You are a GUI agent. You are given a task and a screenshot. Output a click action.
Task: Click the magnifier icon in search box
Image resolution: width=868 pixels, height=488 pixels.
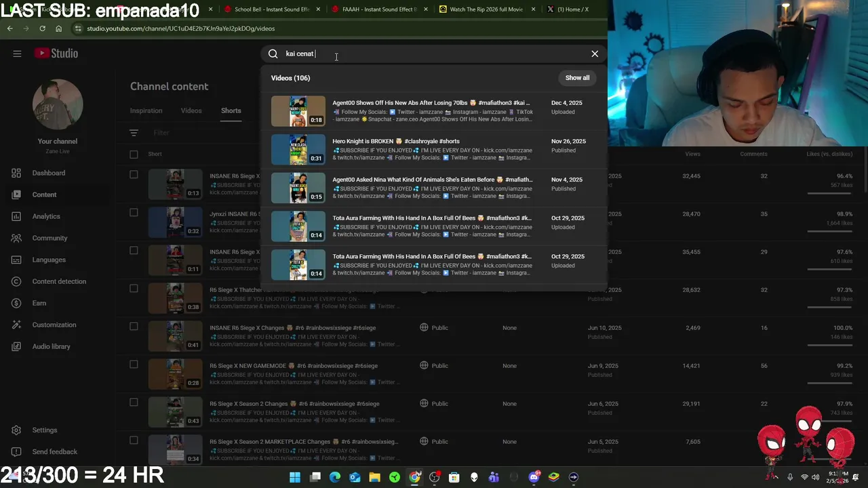(x=273, y=54)
